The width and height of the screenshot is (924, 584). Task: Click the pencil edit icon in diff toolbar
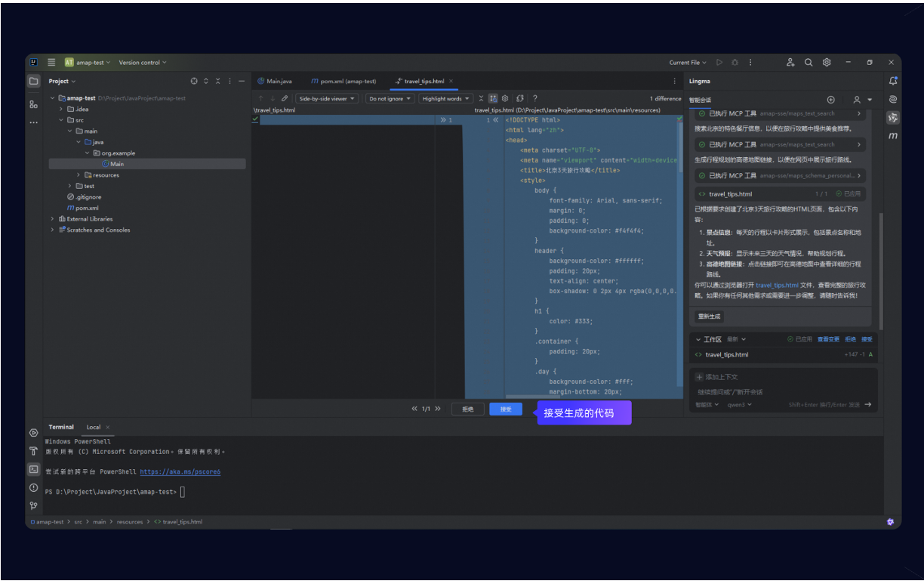click(285, 98)
